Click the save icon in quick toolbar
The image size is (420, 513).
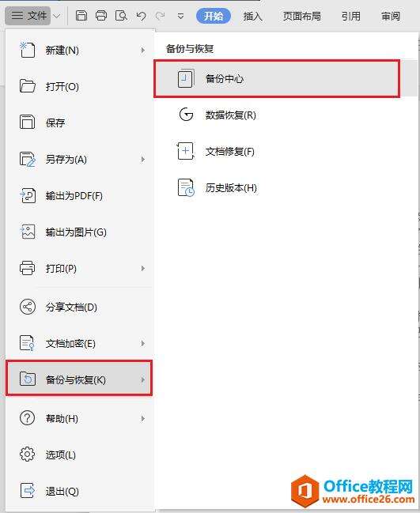81,15
